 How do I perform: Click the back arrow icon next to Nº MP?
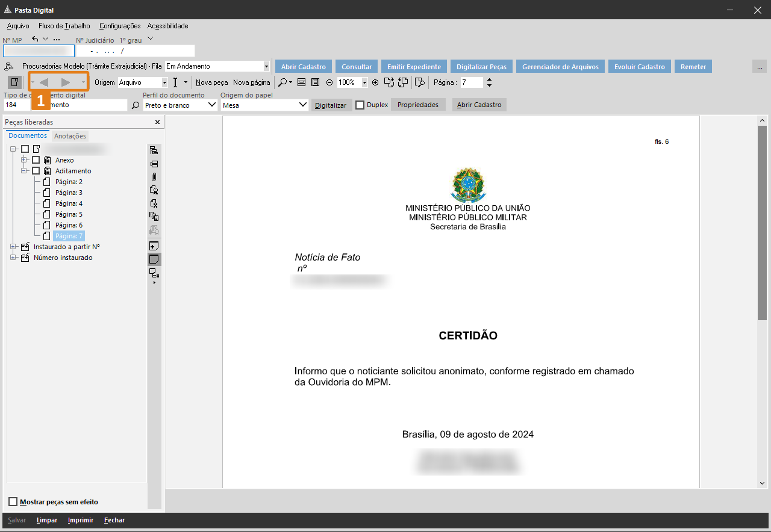pyautogui.click(x=35, y=39)
